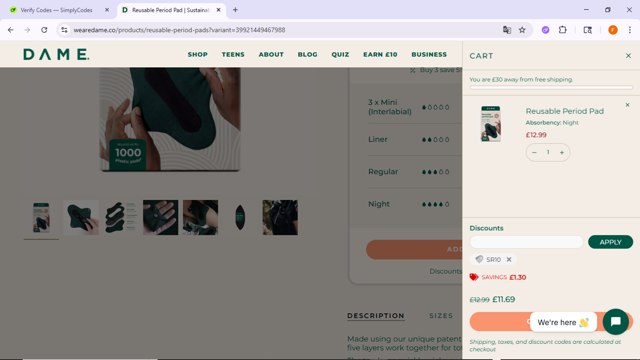This screenshot has width=640, height=360.
Task: Switch to SIZES tab
Action: point(441,316)
